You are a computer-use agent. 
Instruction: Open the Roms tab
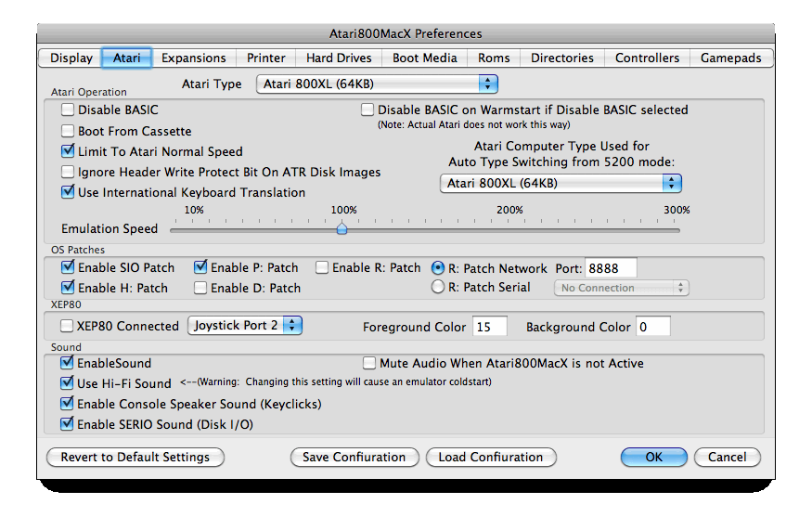coord(494,58)
